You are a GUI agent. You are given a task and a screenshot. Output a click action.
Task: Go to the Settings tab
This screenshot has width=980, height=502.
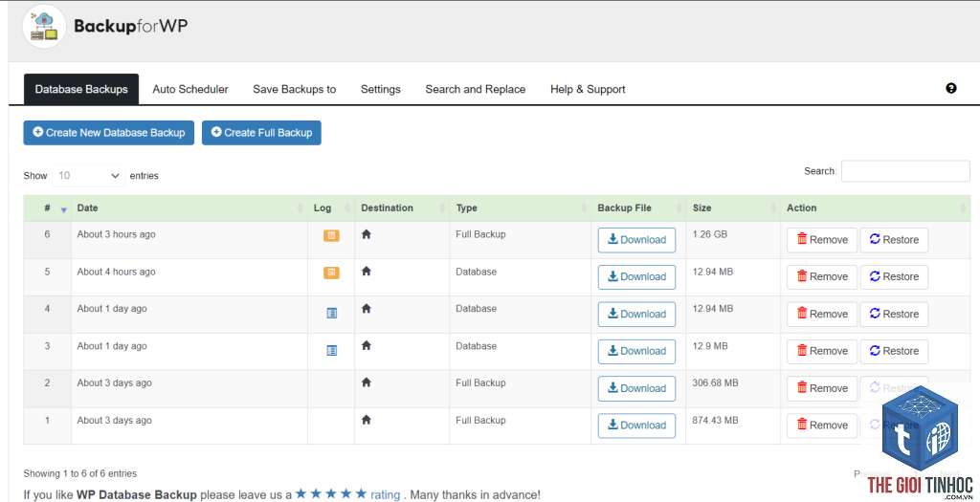(x=381, y=89)
